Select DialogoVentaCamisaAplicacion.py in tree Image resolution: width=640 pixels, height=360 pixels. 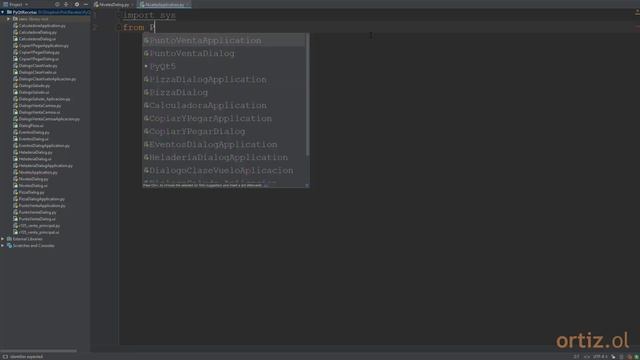click(49, 119)
